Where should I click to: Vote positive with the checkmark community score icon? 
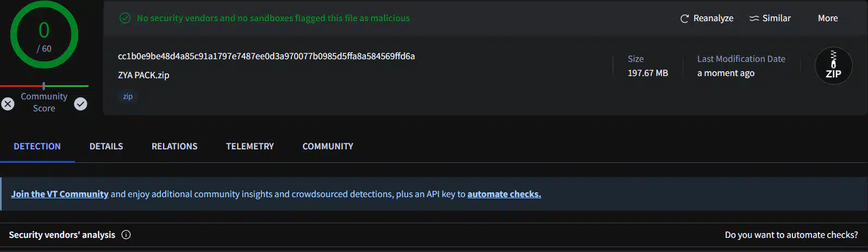pos(80,104)
